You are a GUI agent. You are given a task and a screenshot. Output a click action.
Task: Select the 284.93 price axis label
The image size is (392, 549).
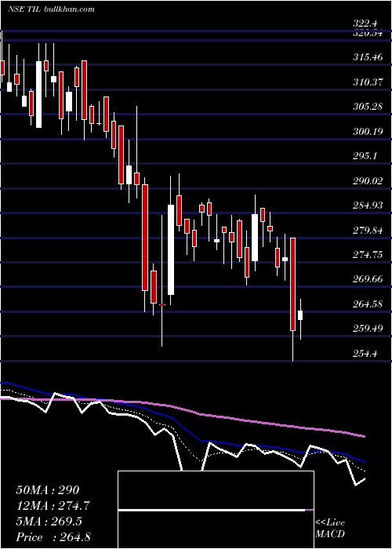368,205
